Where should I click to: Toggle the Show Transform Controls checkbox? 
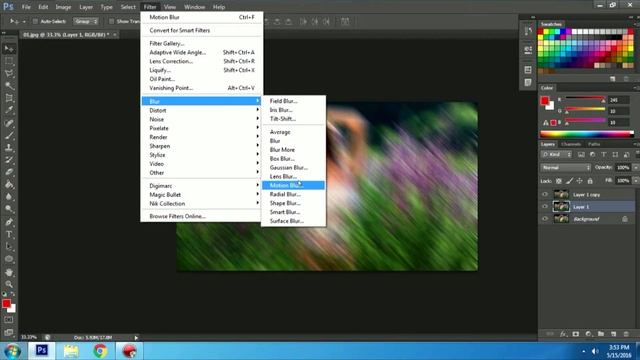click(111, 21)
